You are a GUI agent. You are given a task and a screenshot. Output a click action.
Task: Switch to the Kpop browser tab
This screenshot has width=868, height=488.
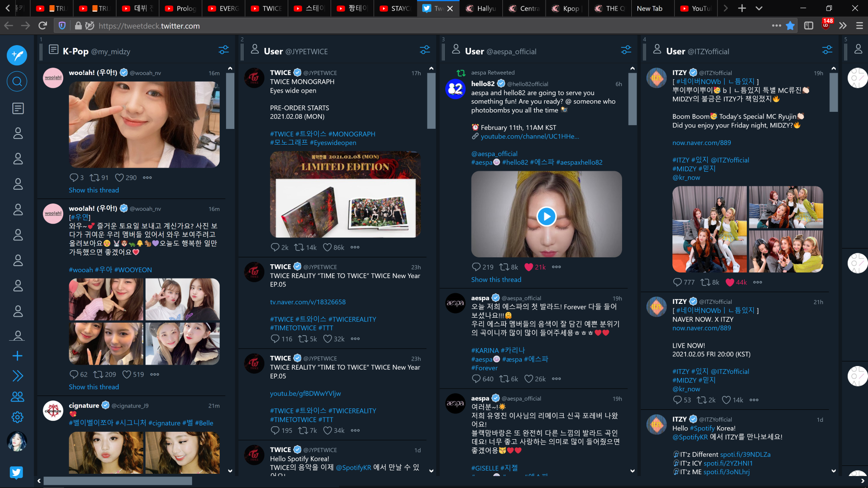pyautogui.click(x=567, y=8)
